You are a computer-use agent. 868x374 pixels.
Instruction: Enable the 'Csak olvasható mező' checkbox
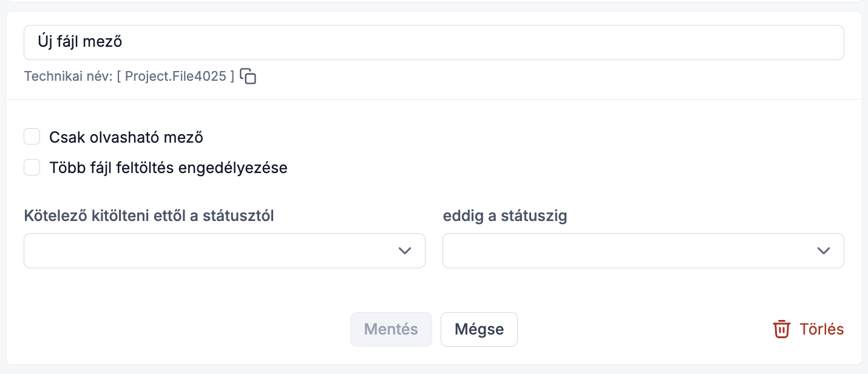point(32,137)
